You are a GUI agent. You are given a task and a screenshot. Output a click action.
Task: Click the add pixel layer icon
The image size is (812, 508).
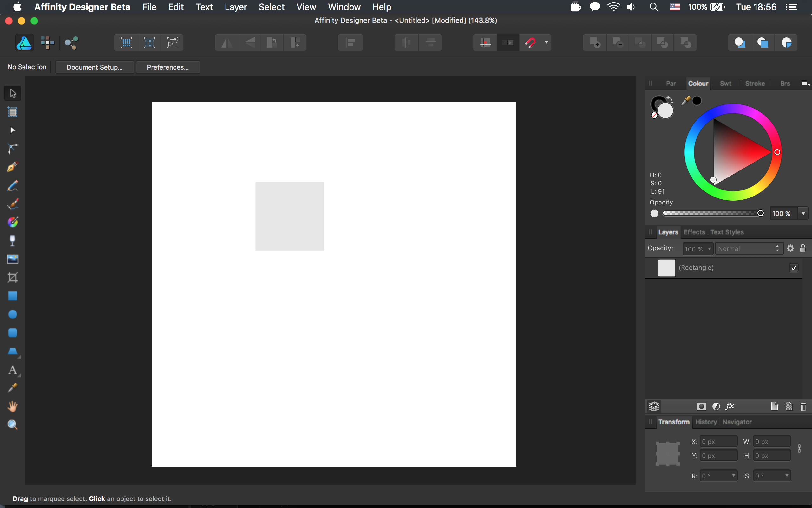click(x=789, y=406)
